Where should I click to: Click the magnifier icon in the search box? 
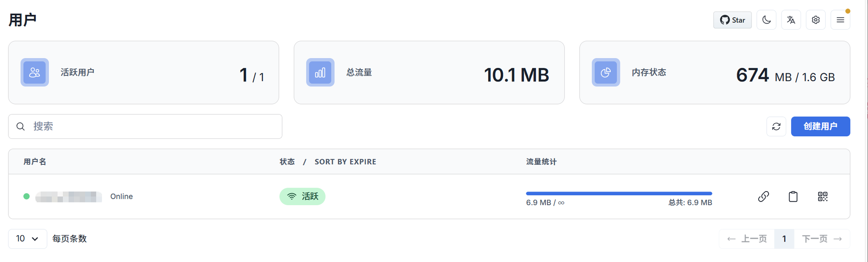(x=20, y=127)
